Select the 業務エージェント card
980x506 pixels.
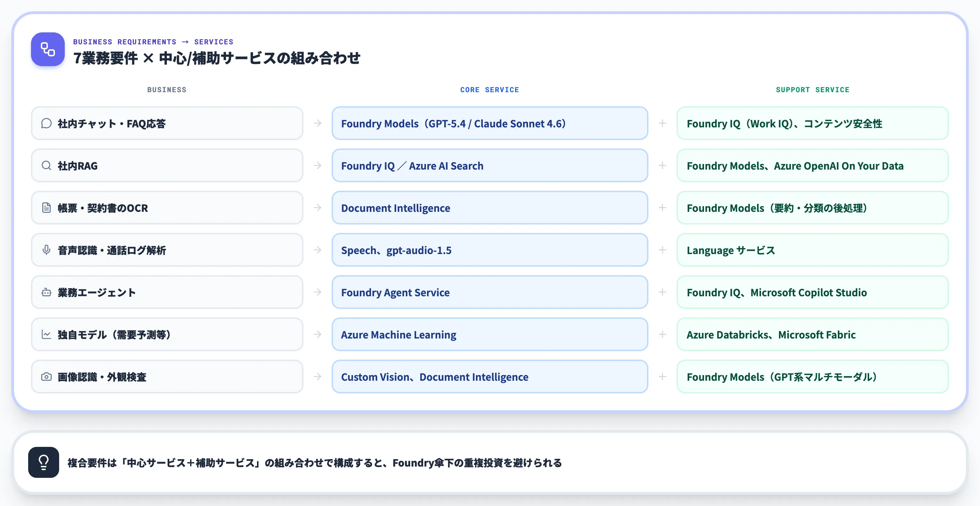[167, 292]
